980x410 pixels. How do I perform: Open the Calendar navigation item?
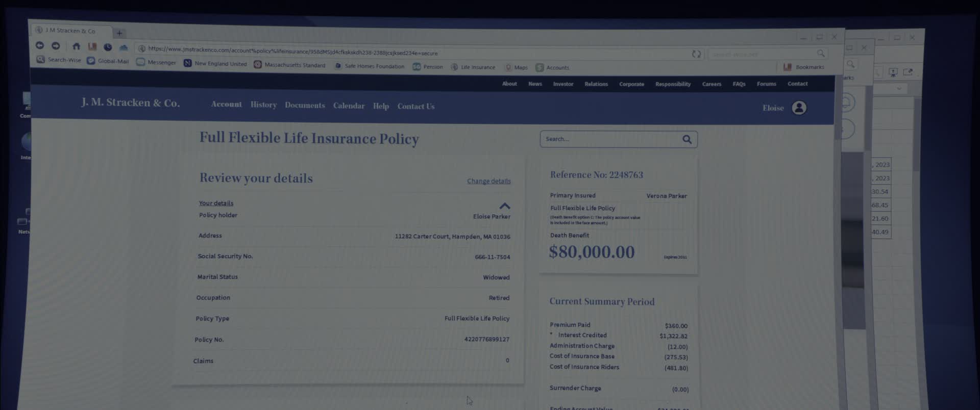click(349, 106)
